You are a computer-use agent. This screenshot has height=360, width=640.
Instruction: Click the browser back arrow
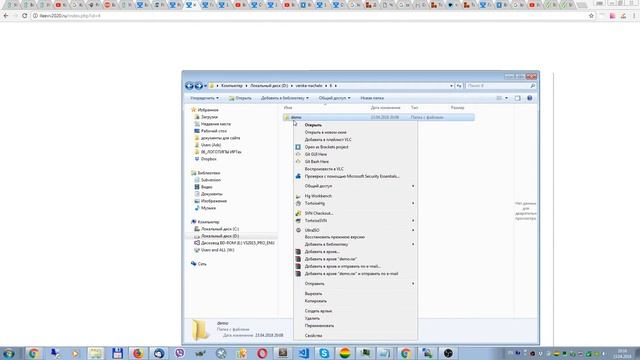tap(6, 16)
